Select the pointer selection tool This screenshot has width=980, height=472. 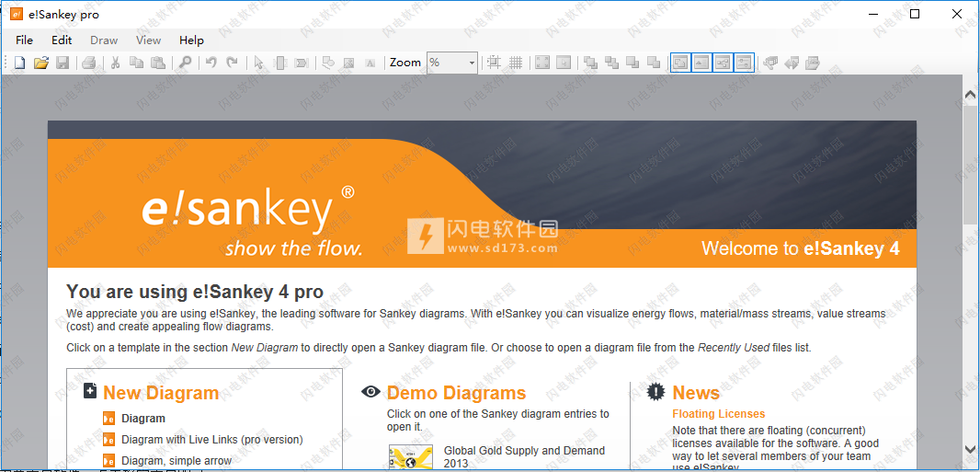(258, 63)
